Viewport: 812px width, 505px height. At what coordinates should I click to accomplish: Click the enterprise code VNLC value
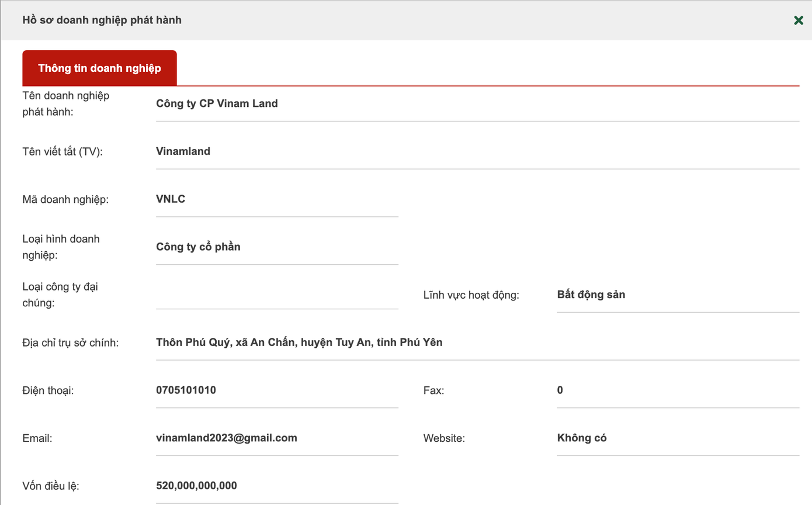coord(171,199)
